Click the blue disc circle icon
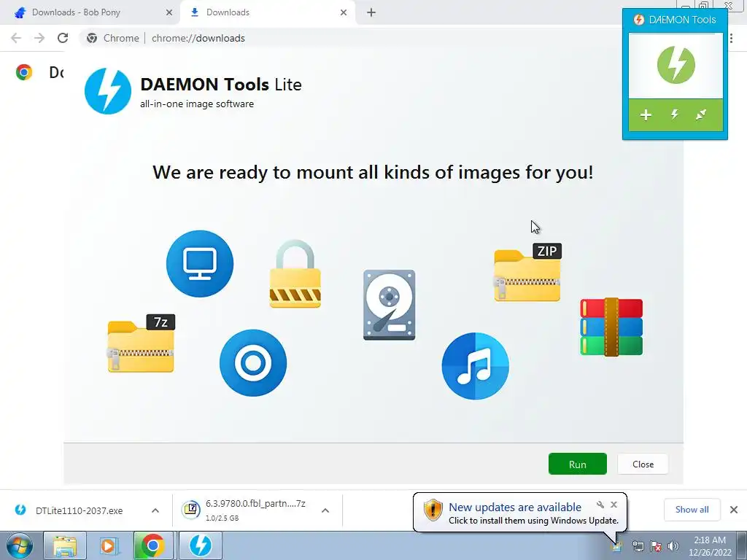747x560 pixels. (x=253, y=363)
